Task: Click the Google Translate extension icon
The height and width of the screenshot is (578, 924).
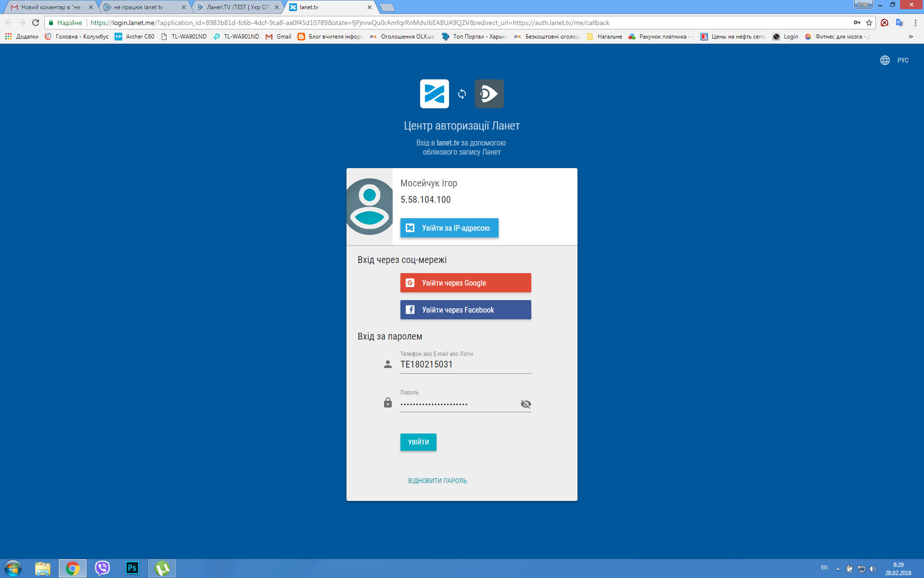Action: coord(899,23)
